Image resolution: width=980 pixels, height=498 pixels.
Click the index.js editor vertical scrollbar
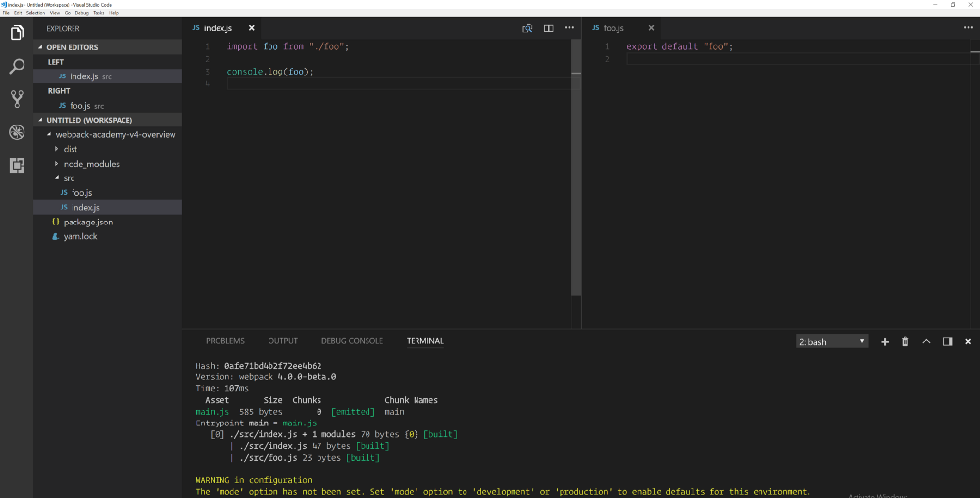[576, 169]
